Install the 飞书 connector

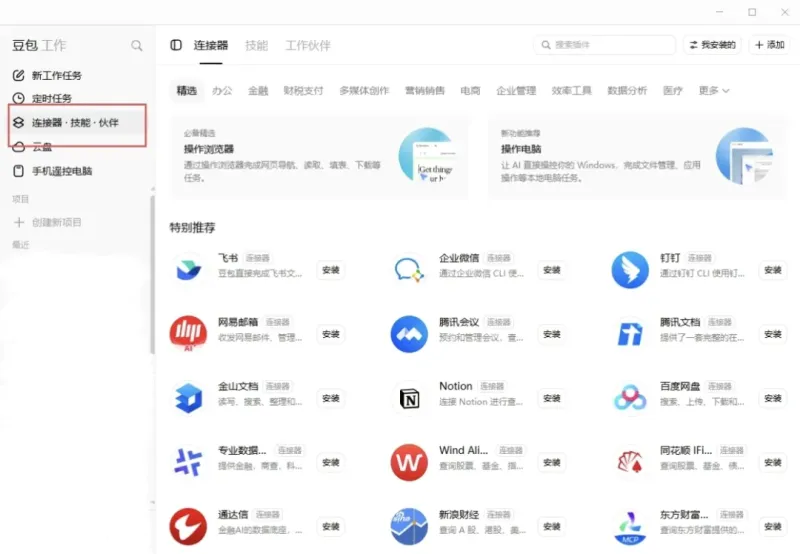tap(331, 270)
